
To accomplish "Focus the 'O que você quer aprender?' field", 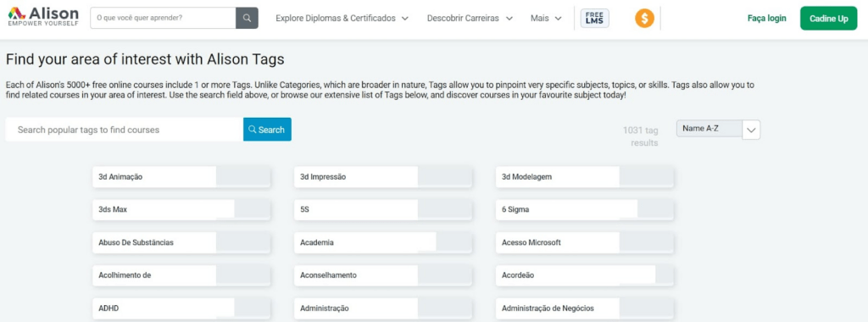I will tap(163, 18).
